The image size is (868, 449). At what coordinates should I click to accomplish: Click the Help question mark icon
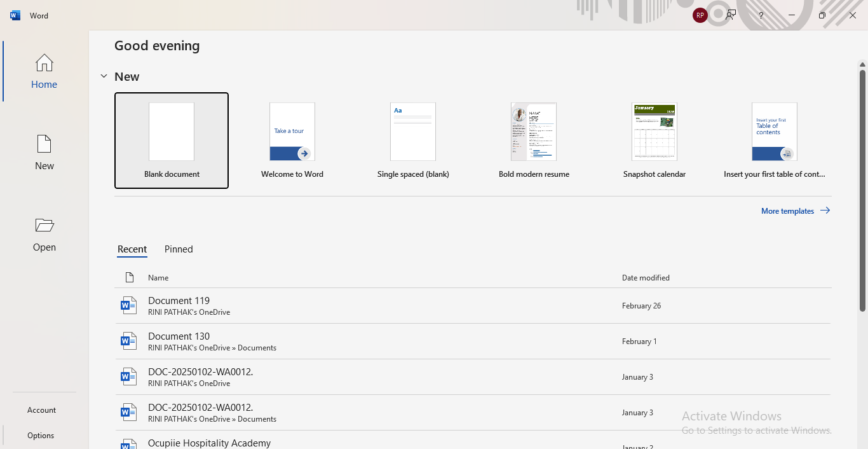pyautogui.click(x=761, y=15)
